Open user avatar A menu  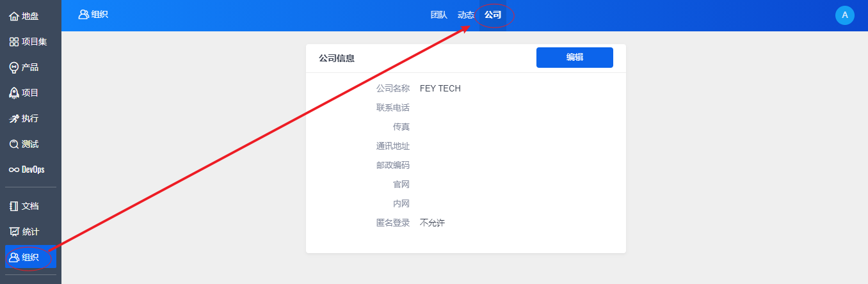pyautogui.click(x=845, y=15)
